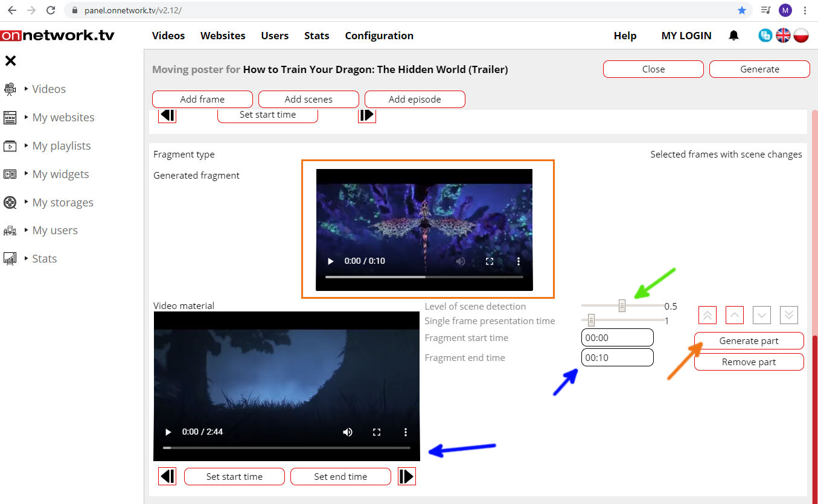This screenshot has height=504, width=818.
Task: Click the Close button
Action: pyautogui.click(x=653, y=69)
